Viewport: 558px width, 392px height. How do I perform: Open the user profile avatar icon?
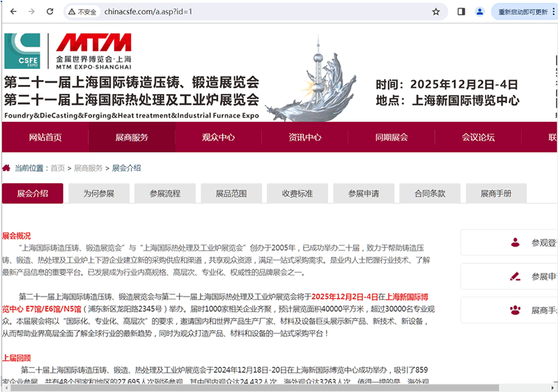[x=480, y=12]
